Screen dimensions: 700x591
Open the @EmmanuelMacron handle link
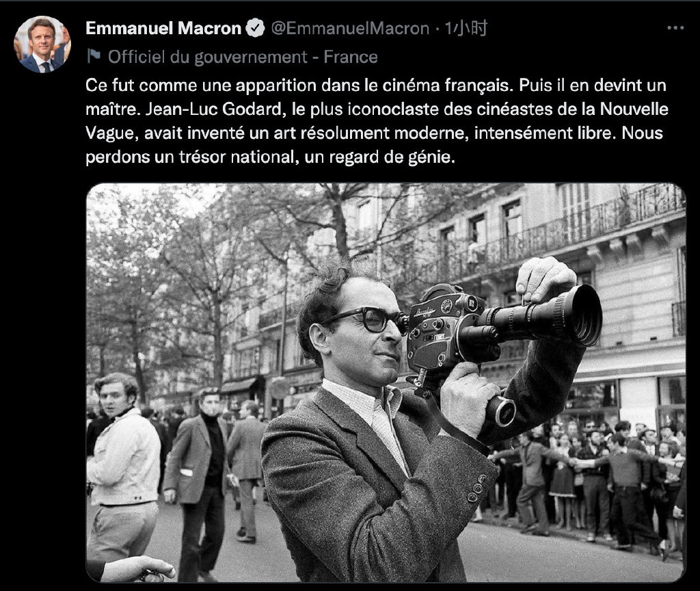[x=351, y=29]
